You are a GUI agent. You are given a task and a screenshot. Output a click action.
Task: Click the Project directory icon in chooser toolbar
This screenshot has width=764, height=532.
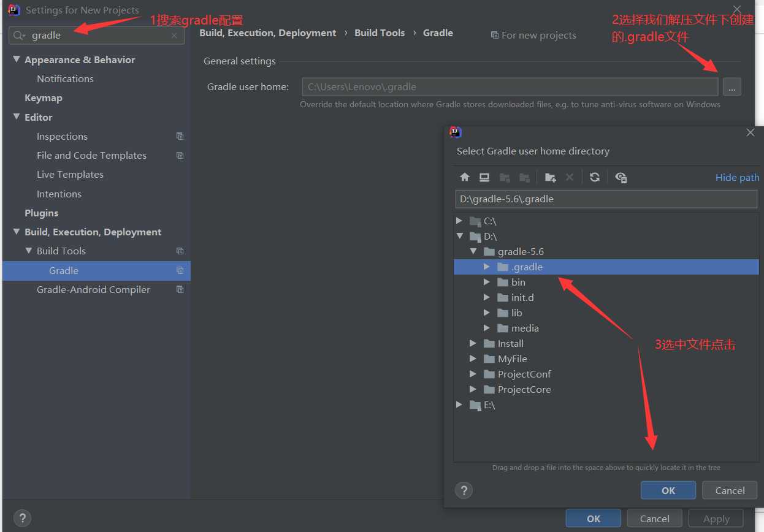[x=505, y=177]
